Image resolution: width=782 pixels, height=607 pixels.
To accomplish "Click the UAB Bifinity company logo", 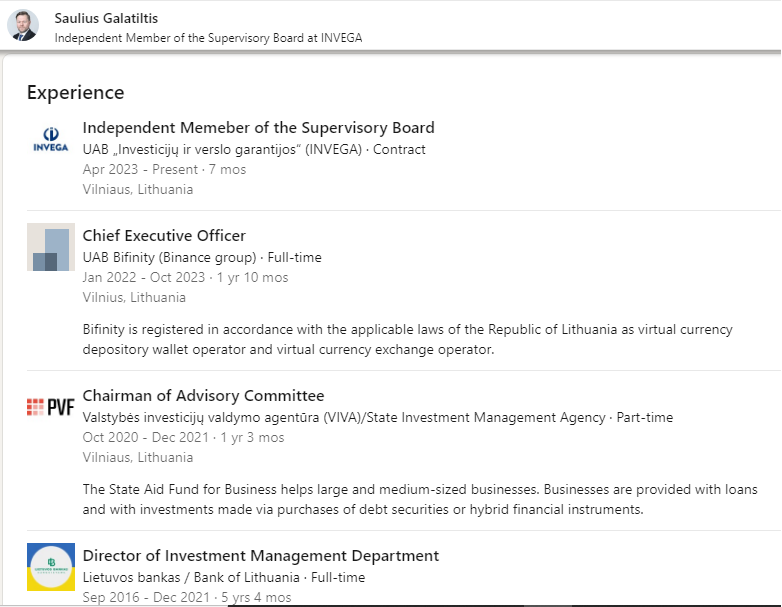I will [x=51, y=247].
